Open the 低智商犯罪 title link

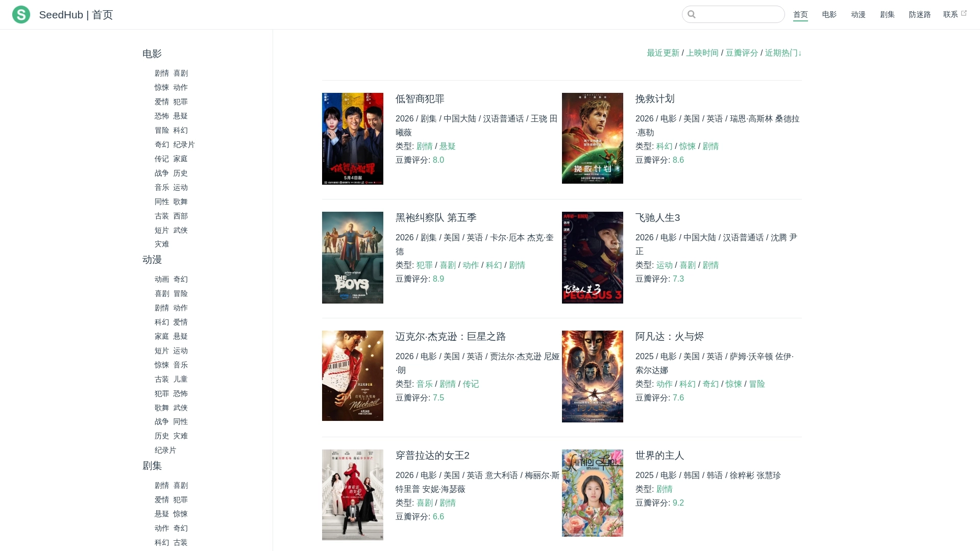click(420, 99)
